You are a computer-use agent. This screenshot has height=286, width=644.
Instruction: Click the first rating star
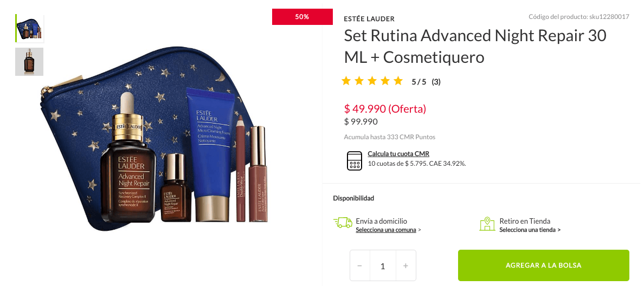tap(346, 81)
